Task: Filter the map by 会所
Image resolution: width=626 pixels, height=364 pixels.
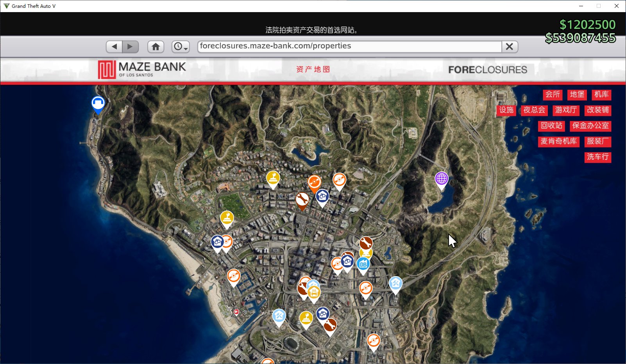Action: pos(553,95)
